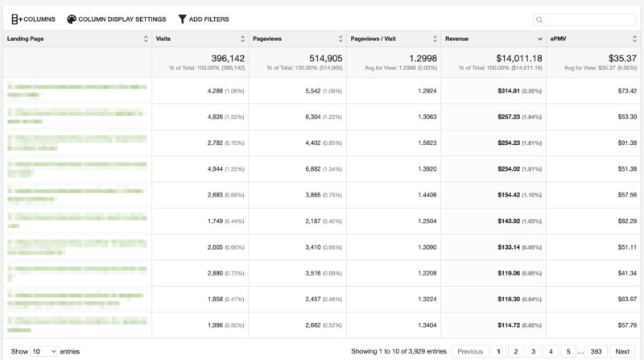The width and height of the screenshot is (644, 360).
Task: Click the Next page button
Action: (622, 351)
